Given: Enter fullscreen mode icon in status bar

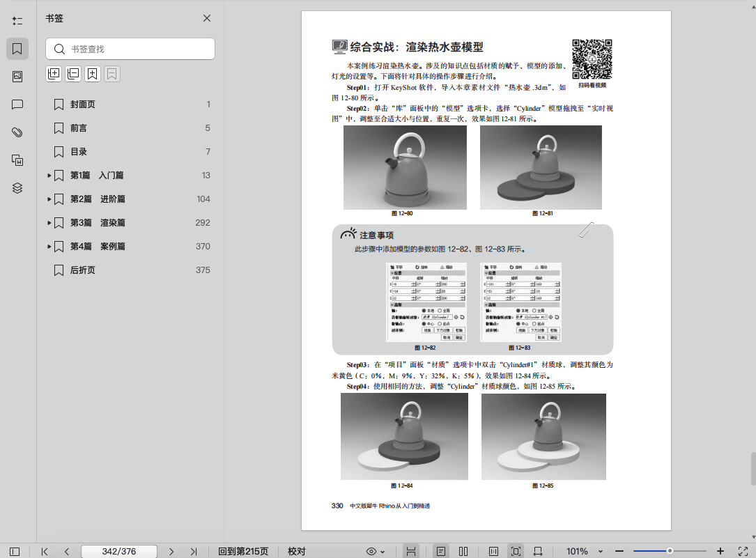Looking at the screenshot, I should [743, 551].
